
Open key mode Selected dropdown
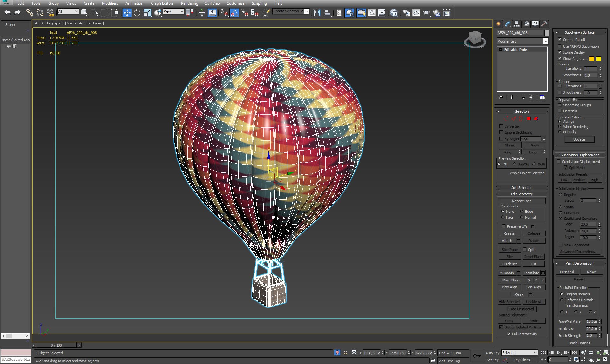coord(519,353)
